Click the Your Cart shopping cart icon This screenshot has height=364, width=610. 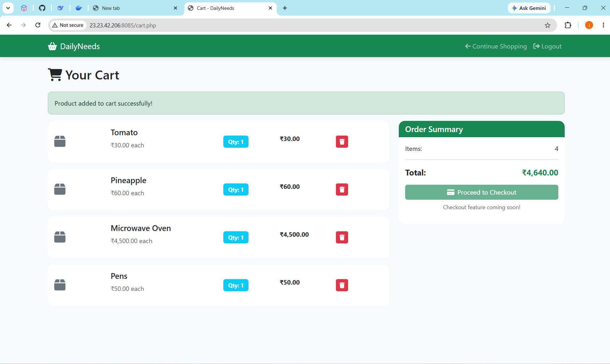tap(55, 75)
